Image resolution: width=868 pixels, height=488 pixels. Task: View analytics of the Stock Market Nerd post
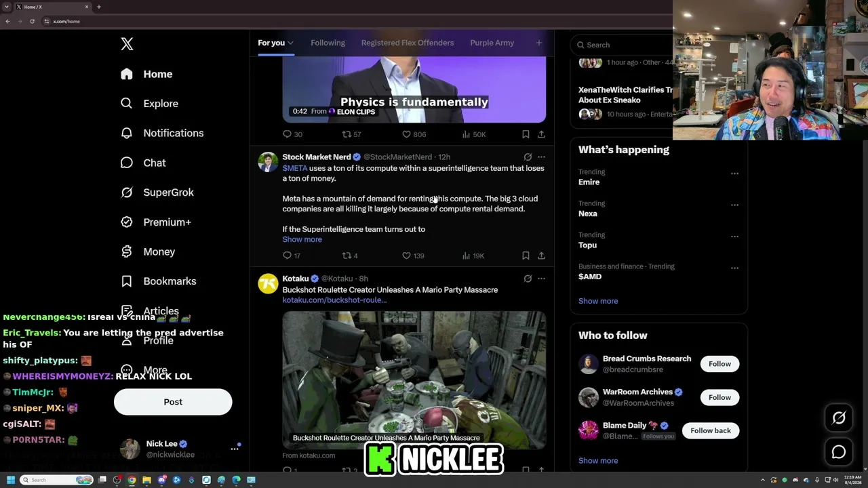click(x=467, y=256)
